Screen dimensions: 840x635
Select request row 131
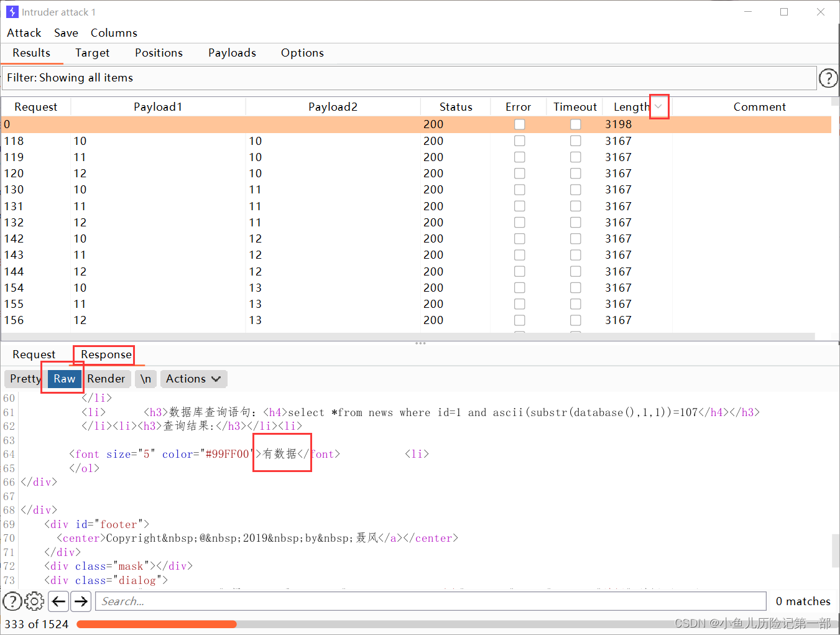(x=416, y=206)
